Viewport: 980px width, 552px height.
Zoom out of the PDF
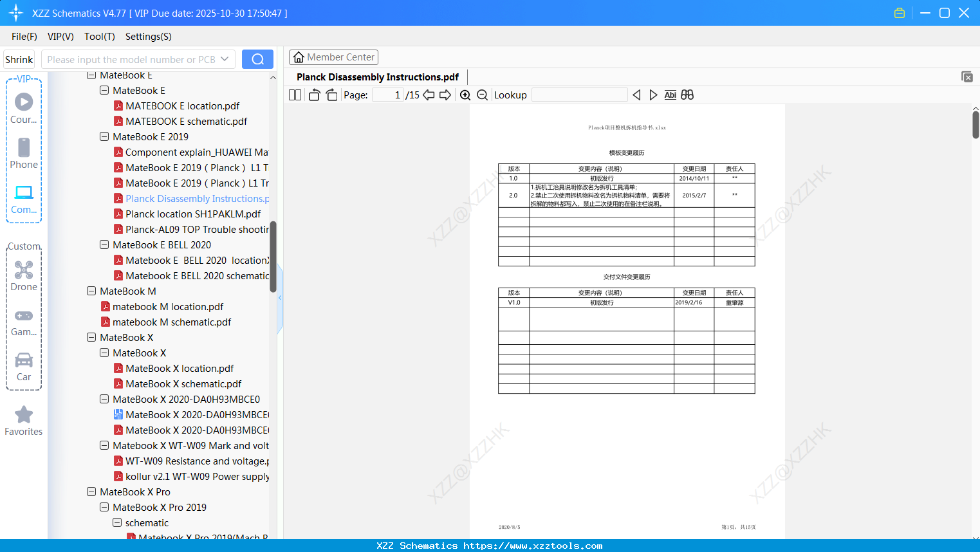pyautogui.click(x=482, y=95)
